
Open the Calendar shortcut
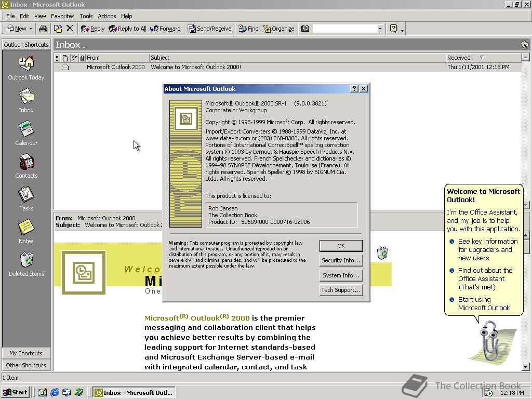tap(26, 134)
